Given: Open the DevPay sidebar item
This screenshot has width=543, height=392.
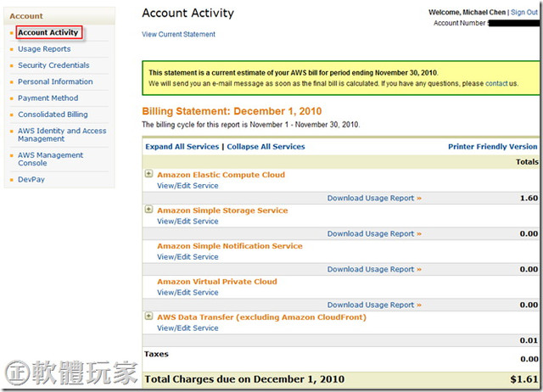Looking at the screenshot, I should click(x=31, y=179).
